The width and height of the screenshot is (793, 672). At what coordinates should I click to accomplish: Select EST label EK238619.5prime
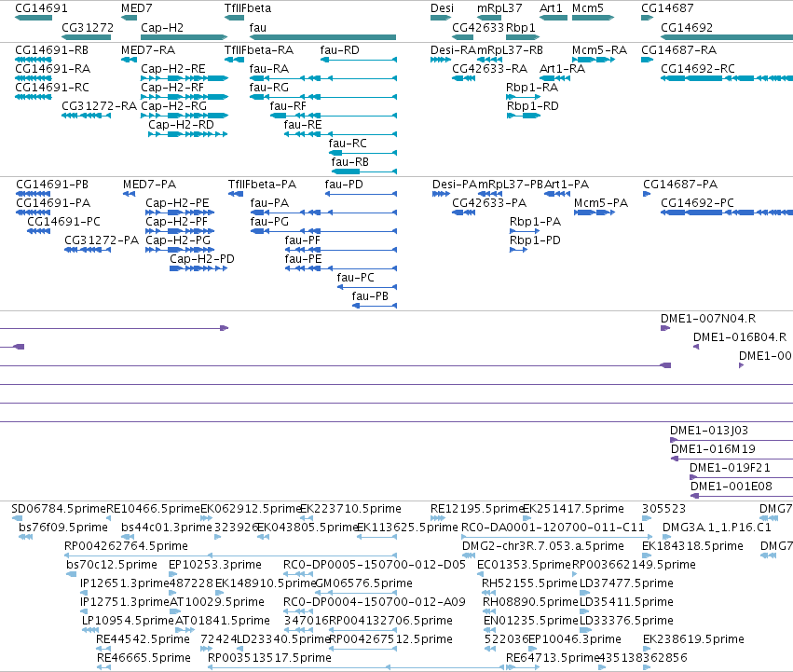pyautogui.click(x=693, y=639)
